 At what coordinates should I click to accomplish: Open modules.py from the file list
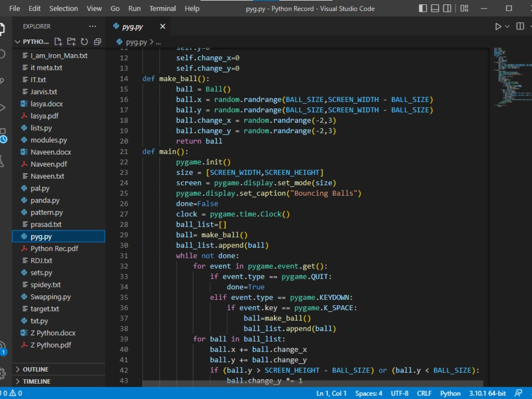click(x=59, y=140)
